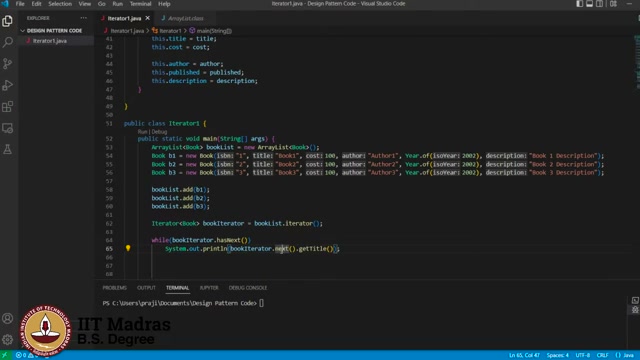Open the Selection menu
Image resolution: width=640 pixels, height=360 pixels.
tap(60, 4)
